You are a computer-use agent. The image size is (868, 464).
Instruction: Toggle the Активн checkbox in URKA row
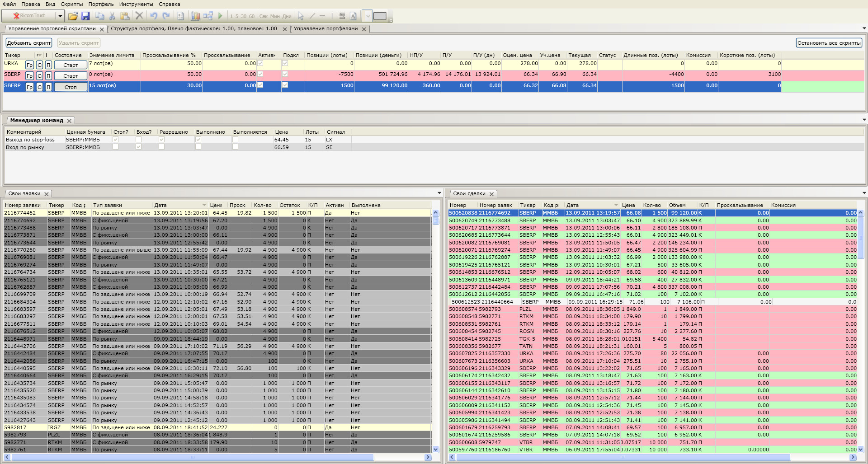click(x=260, y=64)
